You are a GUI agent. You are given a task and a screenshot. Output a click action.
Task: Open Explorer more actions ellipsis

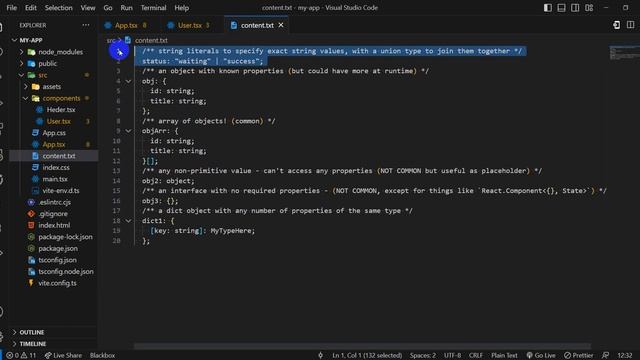pyautogui.click(x=86, y=25)
